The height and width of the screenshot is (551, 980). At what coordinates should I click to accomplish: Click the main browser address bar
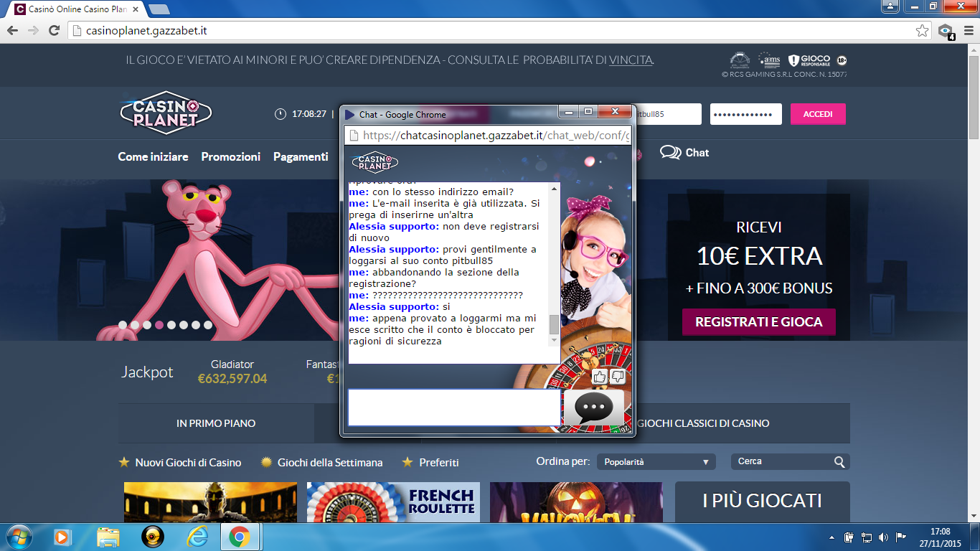click(x=492, y=30)
